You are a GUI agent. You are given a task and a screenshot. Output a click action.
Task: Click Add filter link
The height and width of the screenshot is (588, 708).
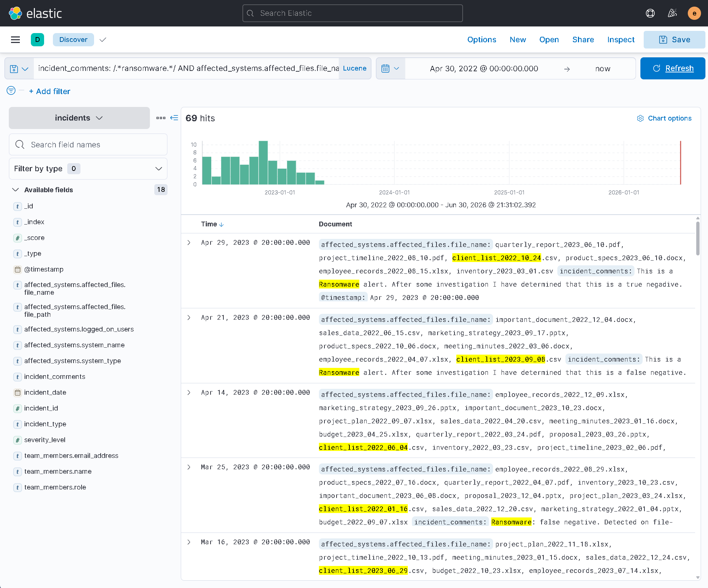pyautogui.click(x=50, y=92)
